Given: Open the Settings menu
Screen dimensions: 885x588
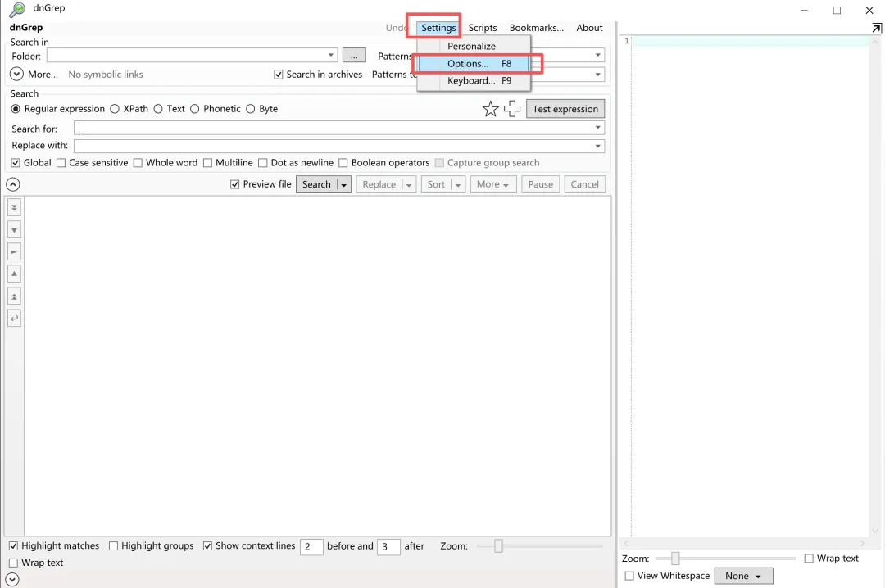Looking at the screenshot, I should tap(438, 28).
